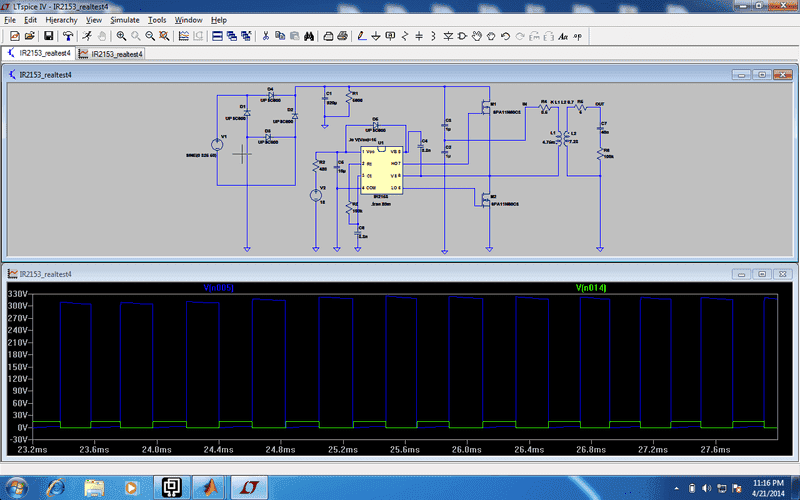Cascade windows using the toolbar icon
The width and height of the screenshot is (800, 500).
[232, 36]
